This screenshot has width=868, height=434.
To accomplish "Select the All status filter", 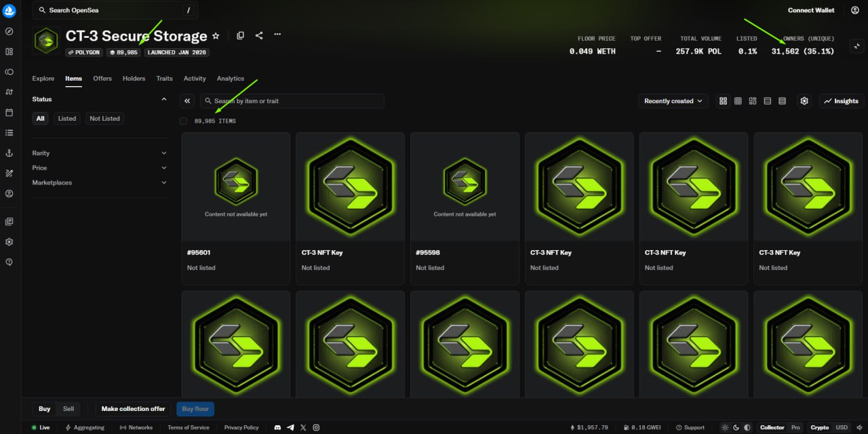I will coord(40,119).
